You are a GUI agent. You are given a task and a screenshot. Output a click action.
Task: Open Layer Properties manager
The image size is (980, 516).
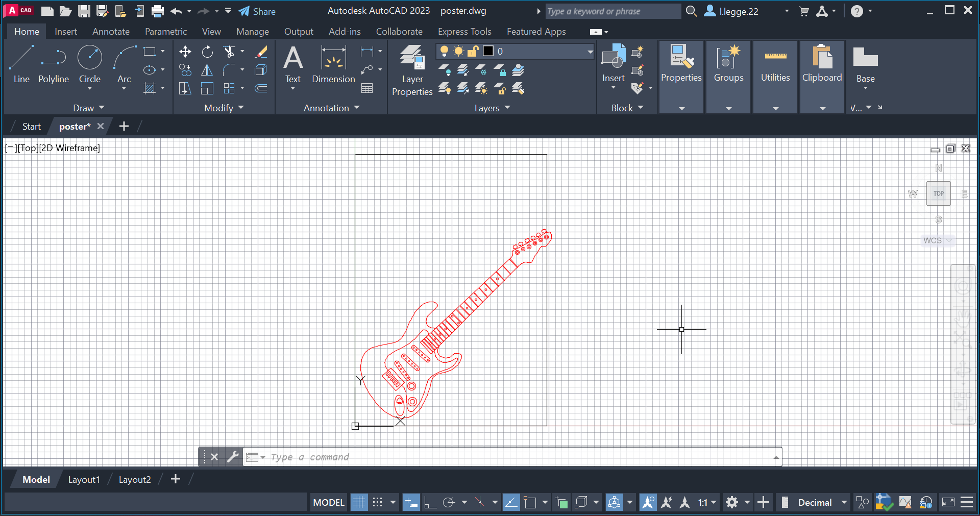pyautogui.click(x=412, y=70)
